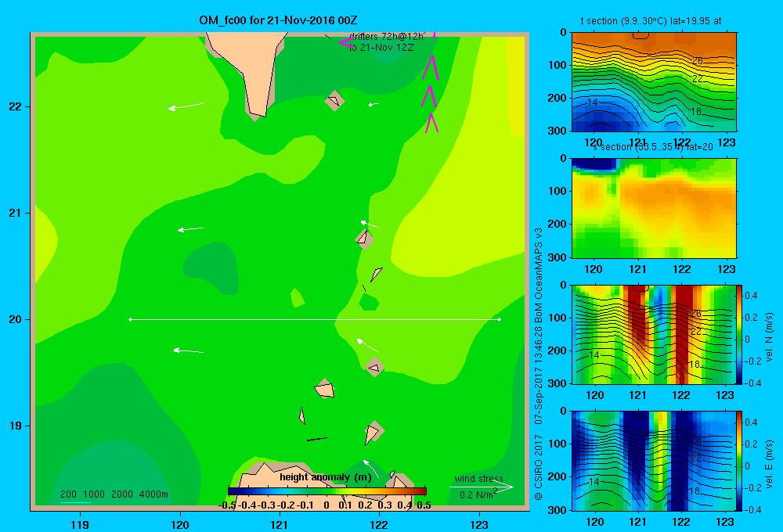The width and height of the screenshot is (783, 532).
Task: Click the island near 20.8N 121.8E
Action: [x=365, y=239]
